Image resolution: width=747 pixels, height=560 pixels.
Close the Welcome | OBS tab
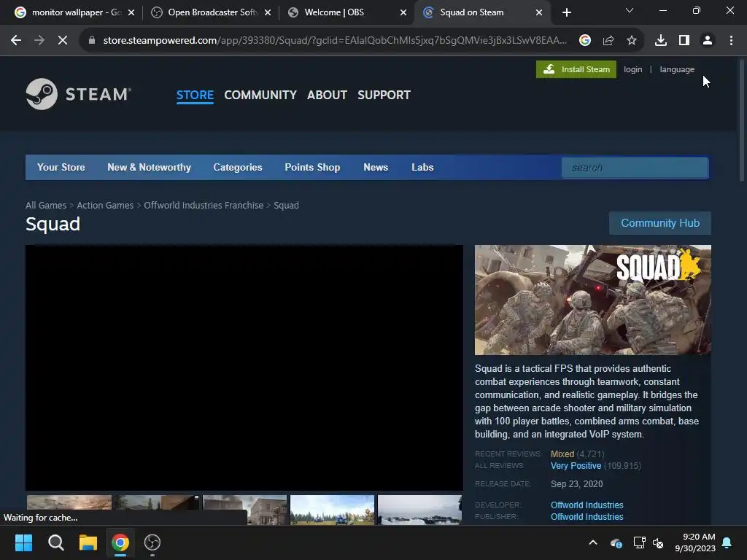tap(403, 12)
